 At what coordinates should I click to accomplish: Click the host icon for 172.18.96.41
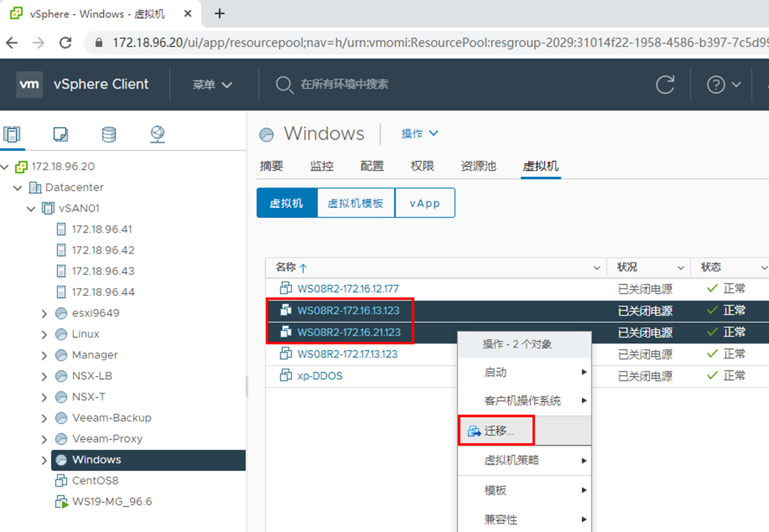click(61, 229)
